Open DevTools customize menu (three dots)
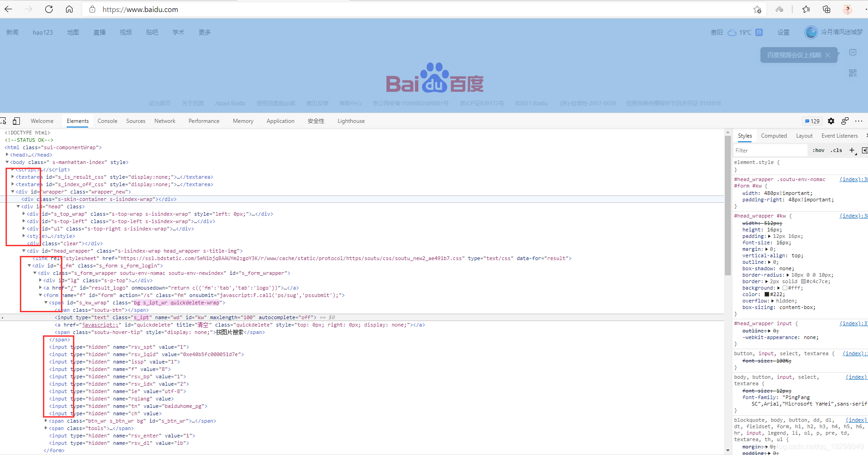 pyautogui.click(x=859, y=121)
